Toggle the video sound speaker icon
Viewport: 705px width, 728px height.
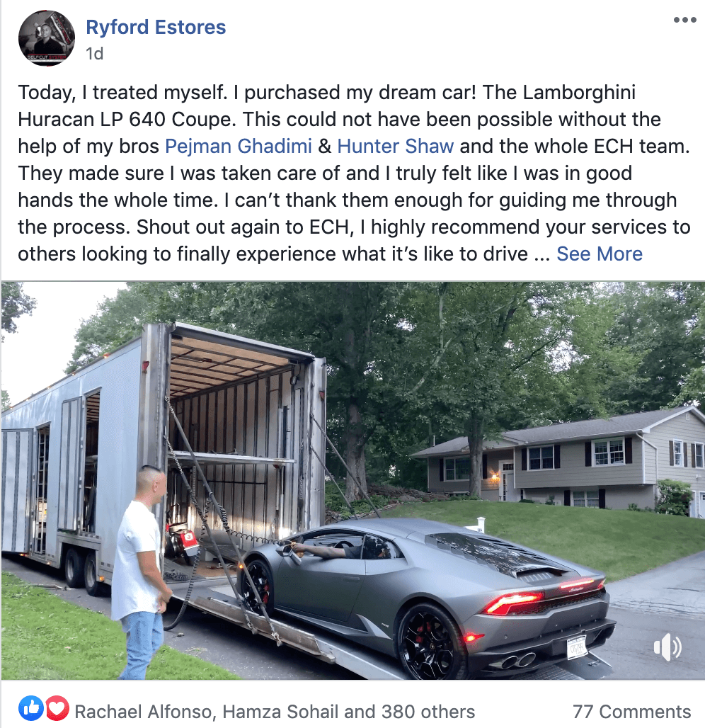tap(667, 647)
